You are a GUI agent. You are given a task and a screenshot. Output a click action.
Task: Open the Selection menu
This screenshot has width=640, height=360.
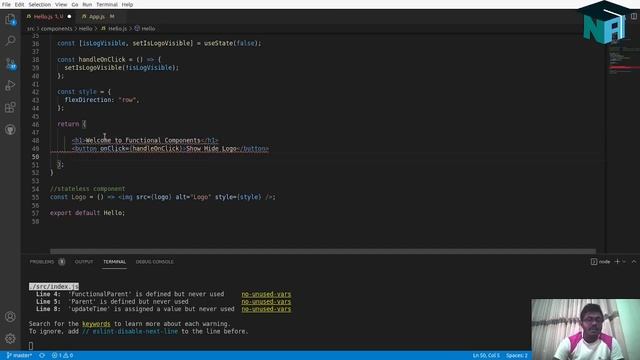pos(40,4)
